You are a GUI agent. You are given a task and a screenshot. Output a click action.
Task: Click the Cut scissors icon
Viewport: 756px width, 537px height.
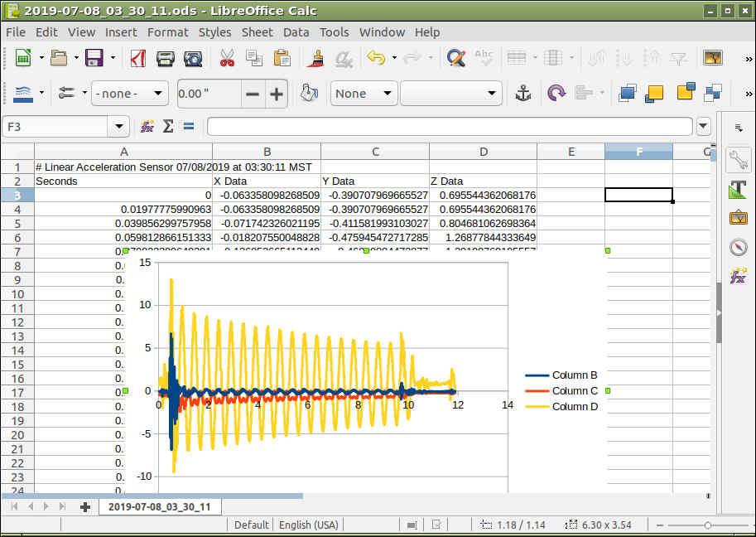pos(226,58)
